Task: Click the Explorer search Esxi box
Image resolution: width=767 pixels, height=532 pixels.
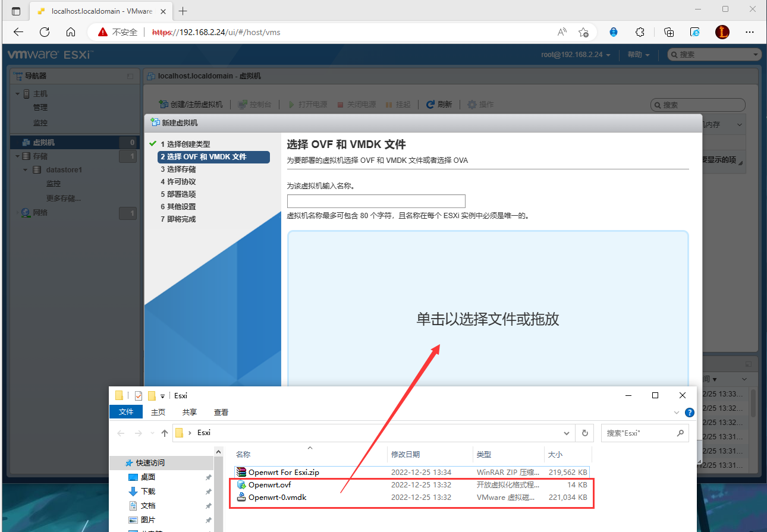Action: pyautogui.click(x=645, y=433)
